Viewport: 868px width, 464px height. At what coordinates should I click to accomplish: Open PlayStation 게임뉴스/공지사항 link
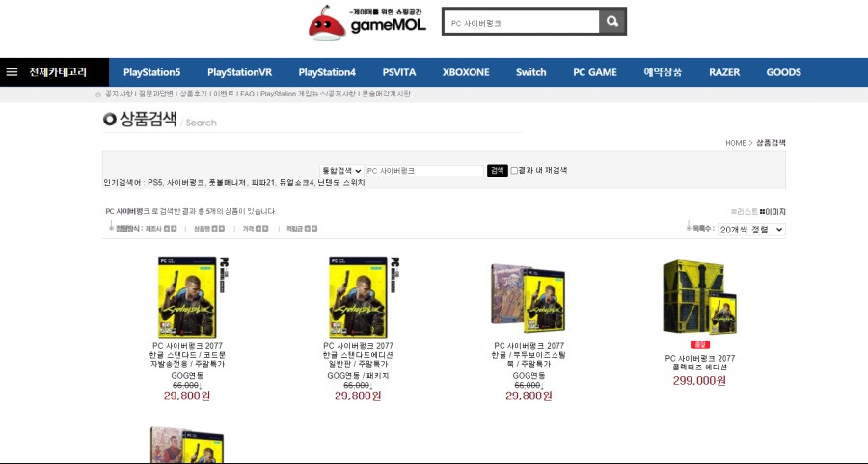(308, 95)
